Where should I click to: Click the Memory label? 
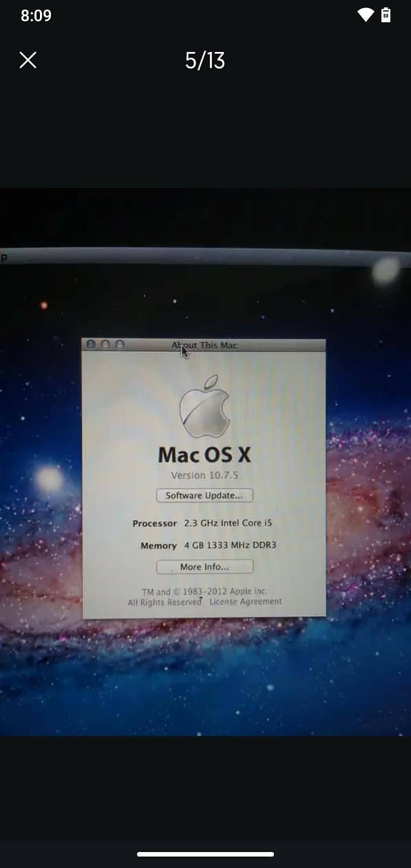(x=159, y=546)
